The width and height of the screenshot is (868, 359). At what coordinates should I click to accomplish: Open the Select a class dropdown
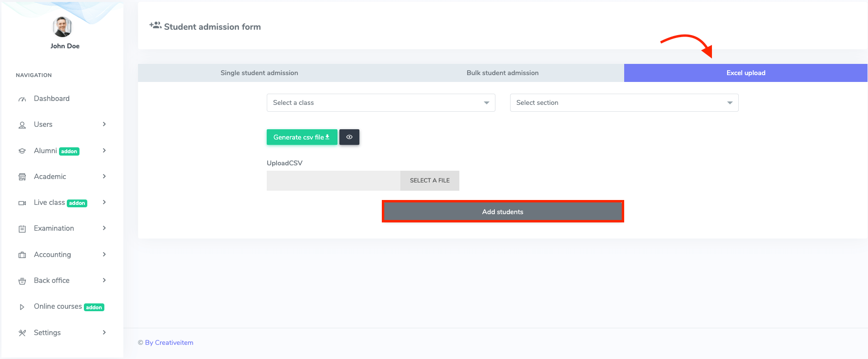380,103
